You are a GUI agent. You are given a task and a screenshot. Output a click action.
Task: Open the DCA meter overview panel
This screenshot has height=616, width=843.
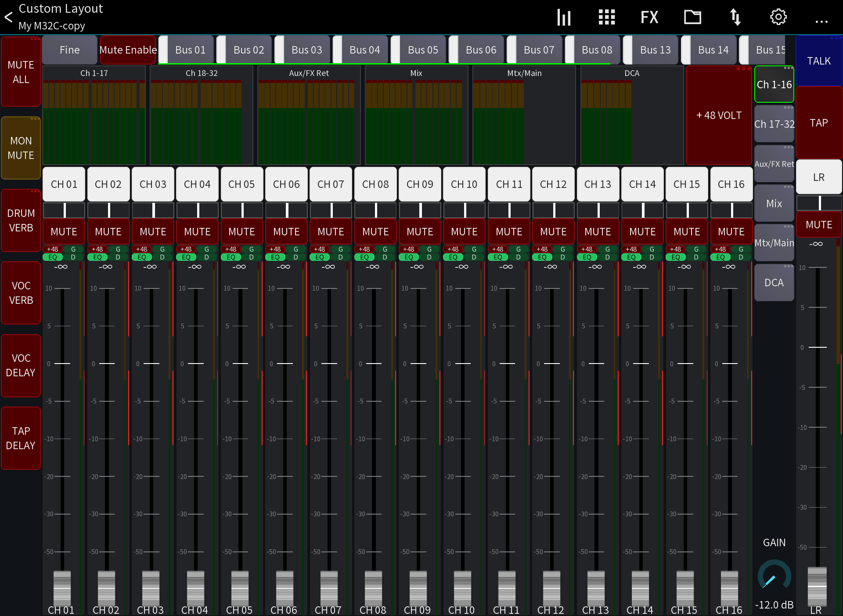click(632, 115)
